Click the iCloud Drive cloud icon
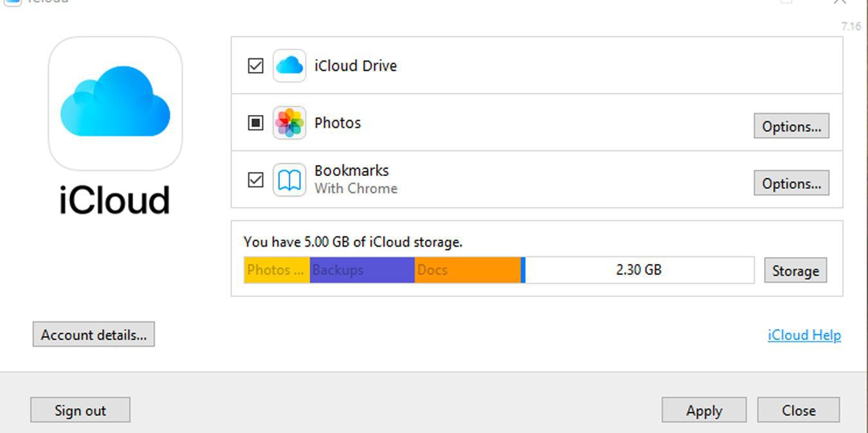 pyautogui.click(x=289, y=66)
